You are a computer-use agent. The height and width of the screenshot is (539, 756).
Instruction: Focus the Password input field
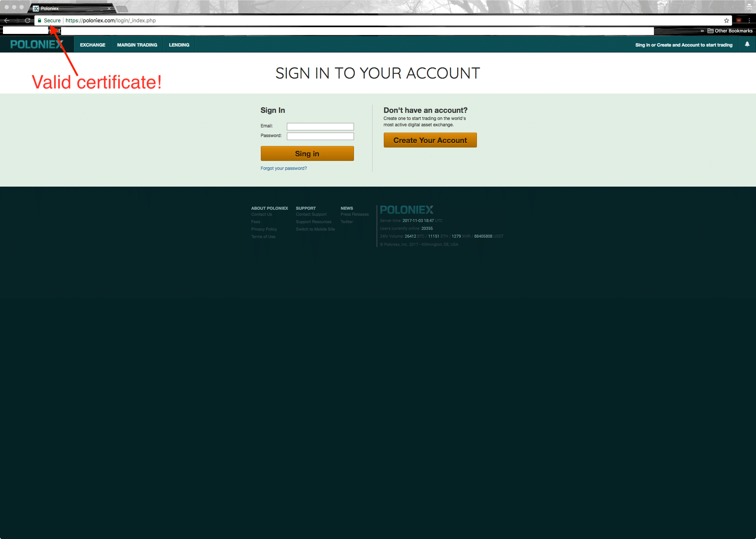[x=320, y=136]
